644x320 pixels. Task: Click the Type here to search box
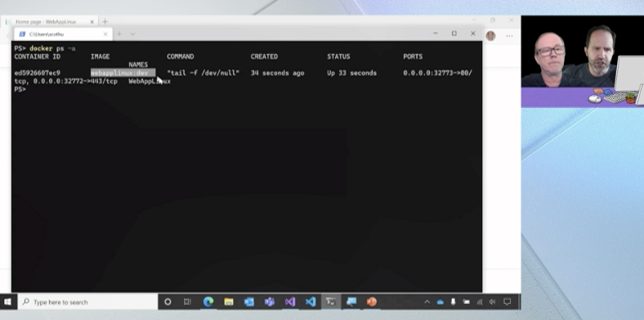point(88,302)
